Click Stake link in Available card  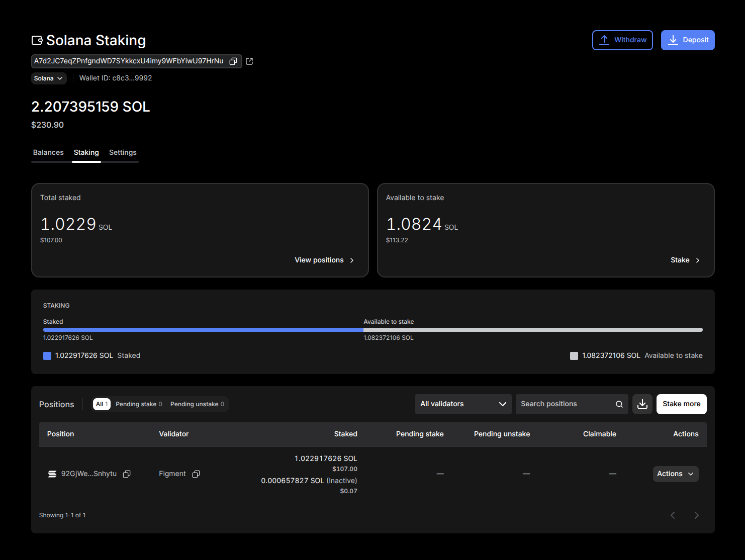[685, 260]
